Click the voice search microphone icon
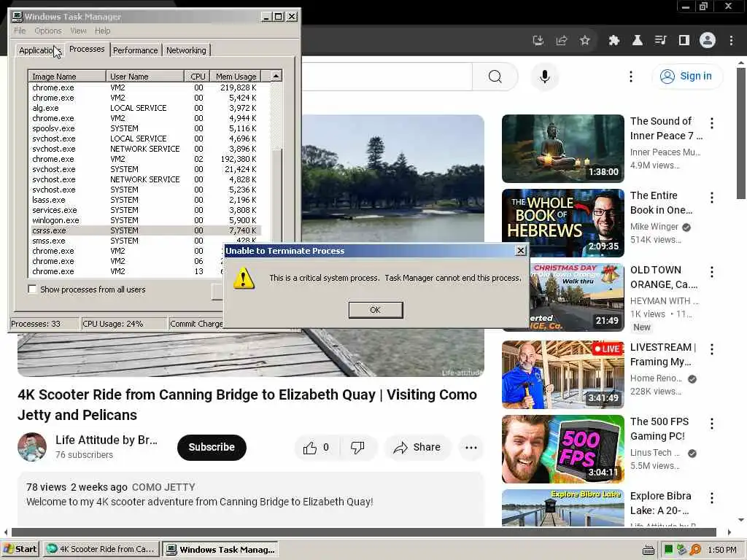 tap(544, 76)
